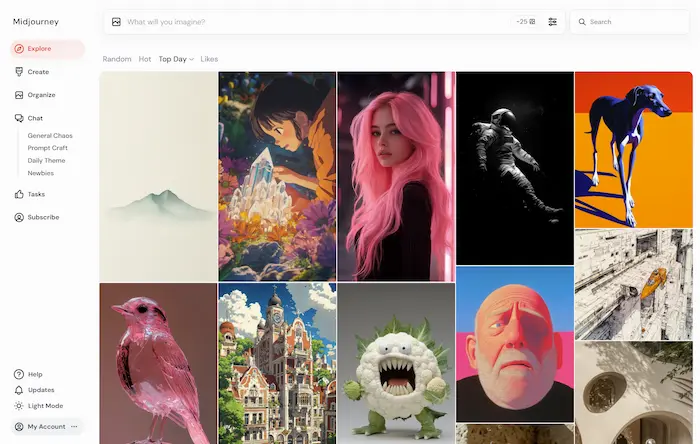Click the Search magnifier icon
This screenshot has width=700, height=444.
(582, 22)
